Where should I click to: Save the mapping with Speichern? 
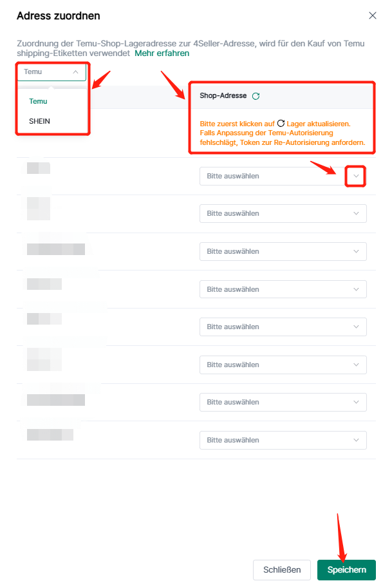[x=346, y=569]
